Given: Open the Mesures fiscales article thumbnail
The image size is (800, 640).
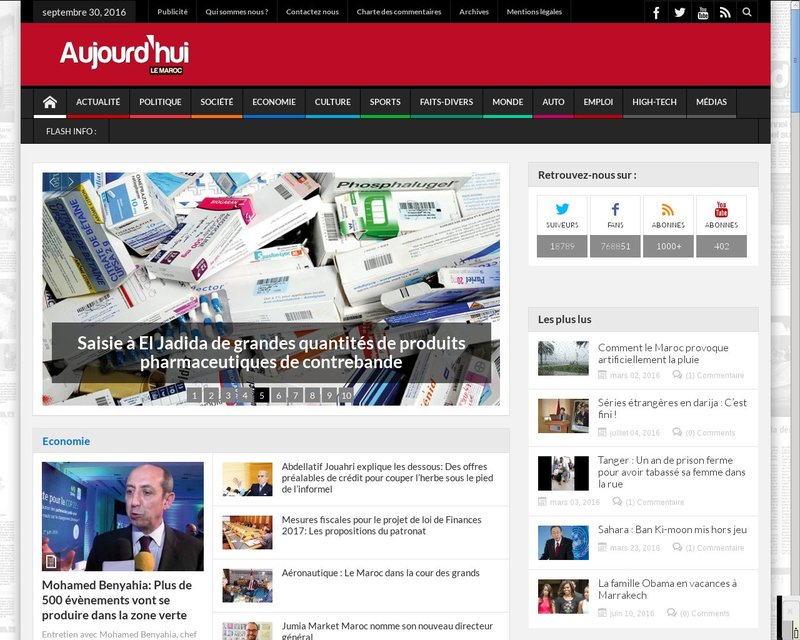Looking at the screenshot, I should pos(247,532).
